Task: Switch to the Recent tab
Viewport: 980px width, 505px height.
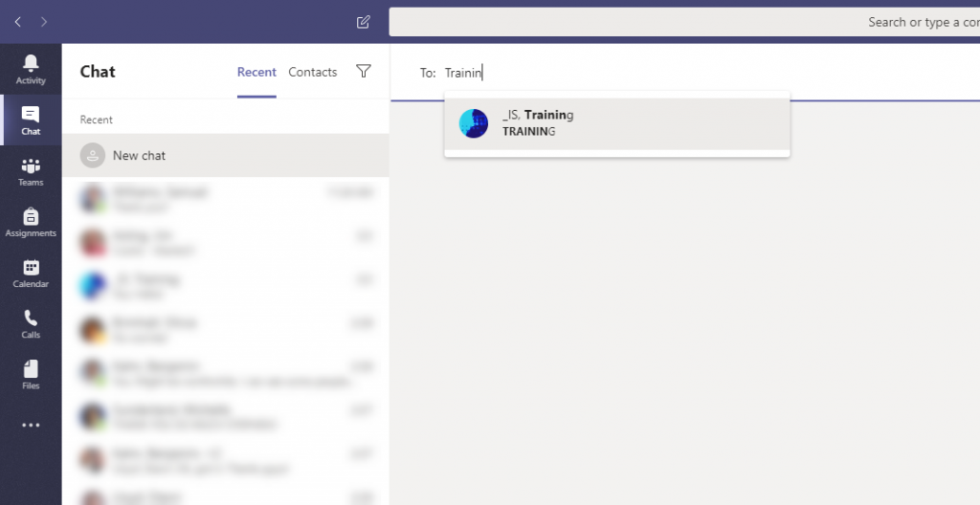Action: pos(256,72)
